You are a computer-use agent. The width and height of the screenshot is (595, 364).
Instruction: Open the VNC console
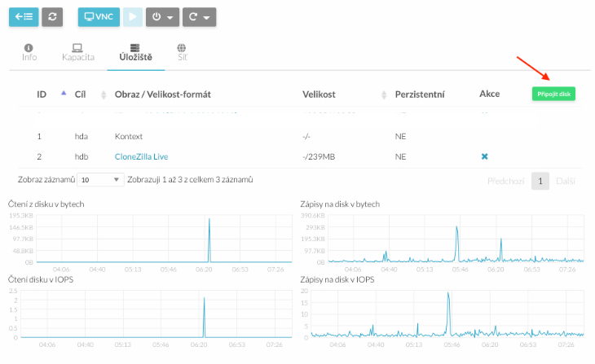click(x=99, y=16)
